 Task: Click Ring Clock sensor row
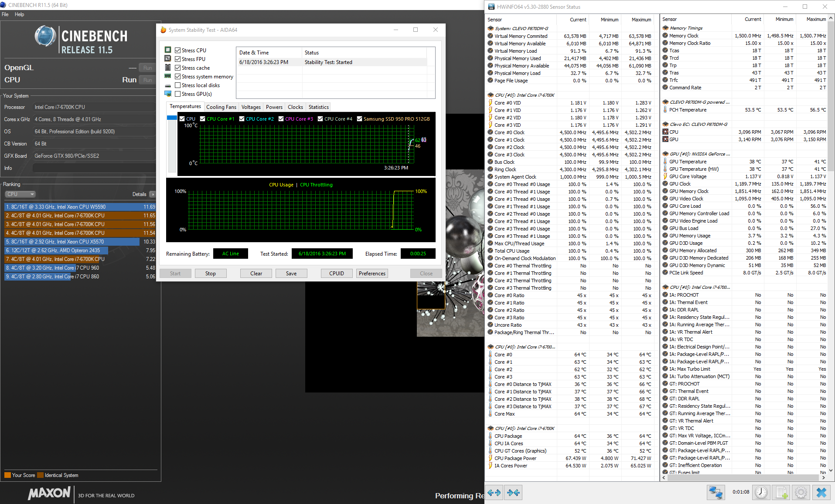pyautogui.click(x=570, y=169)
